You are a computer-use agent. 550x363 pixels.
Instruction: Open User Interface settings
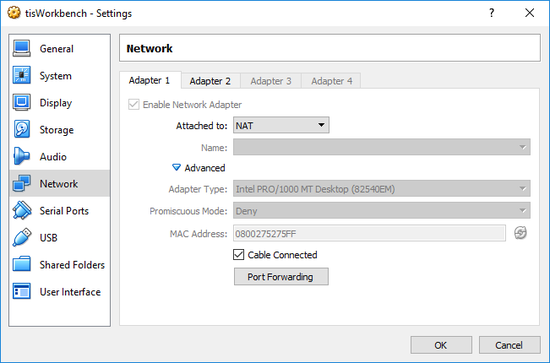pos(70,292)
